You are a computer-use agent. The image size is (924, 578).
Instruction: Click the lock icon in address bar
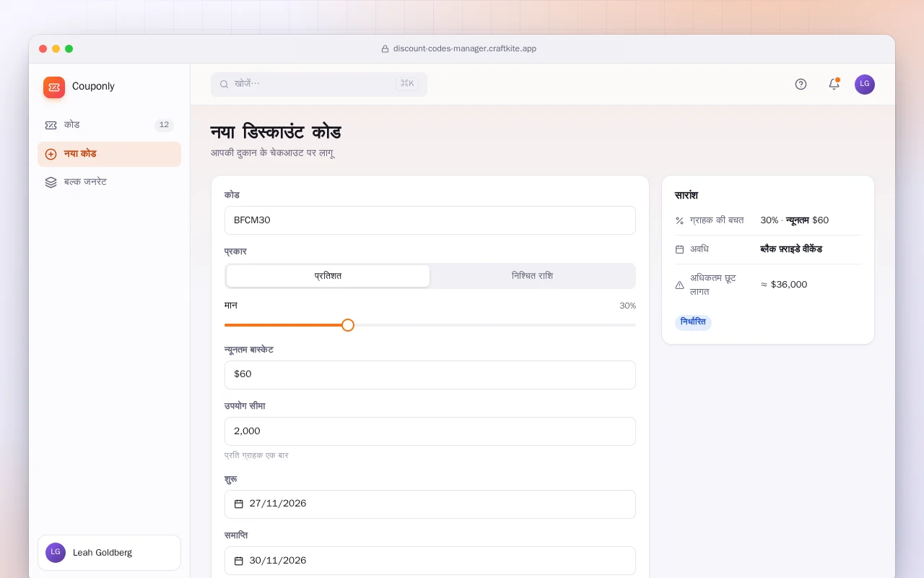[x=385, y=49]
